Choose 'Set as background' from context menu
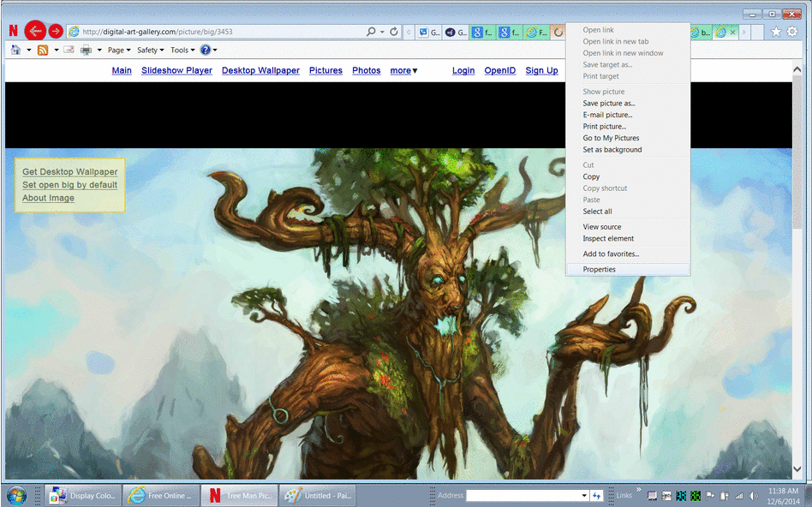This screenshot has width=812, height=507. point(612,150)
